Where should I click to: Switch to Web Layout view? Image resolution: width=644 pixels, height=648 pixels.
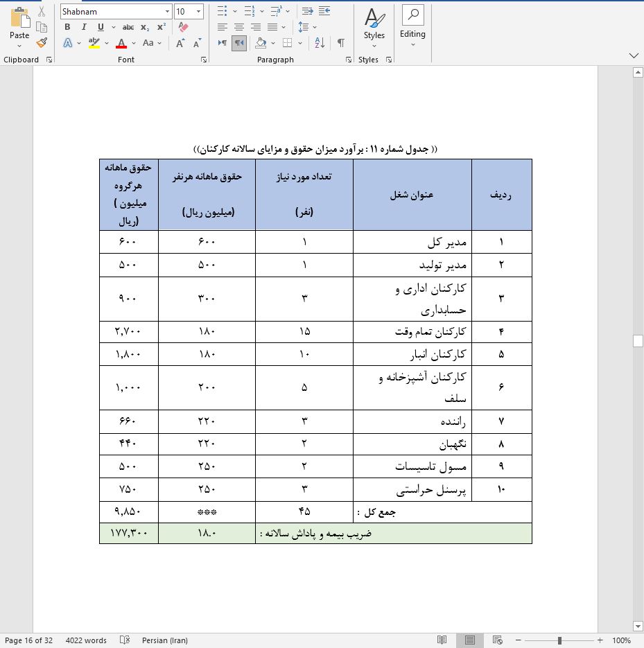tap(498, 640)
